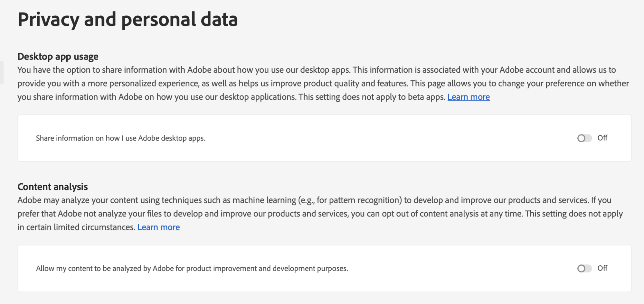This screenshot has width=644, height=304.
Task: Click the Off label beside desktop apps toggle
Action: point(602,138)
